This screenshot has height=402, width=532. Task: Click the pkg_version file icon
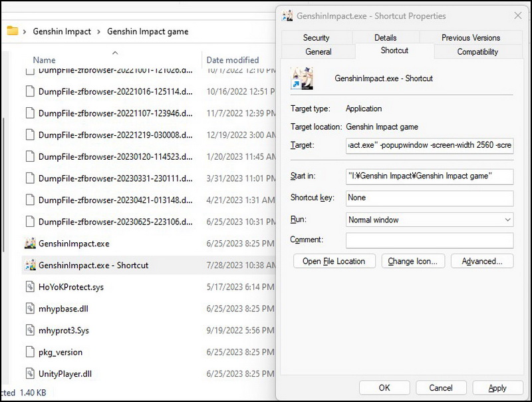point(30,351)
